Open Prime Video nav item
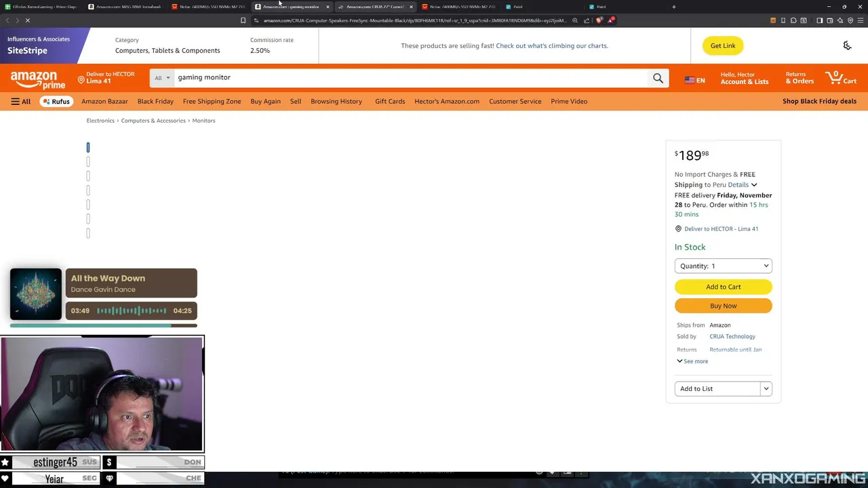This screenshot has height=488, width=868. coord(569,102)
